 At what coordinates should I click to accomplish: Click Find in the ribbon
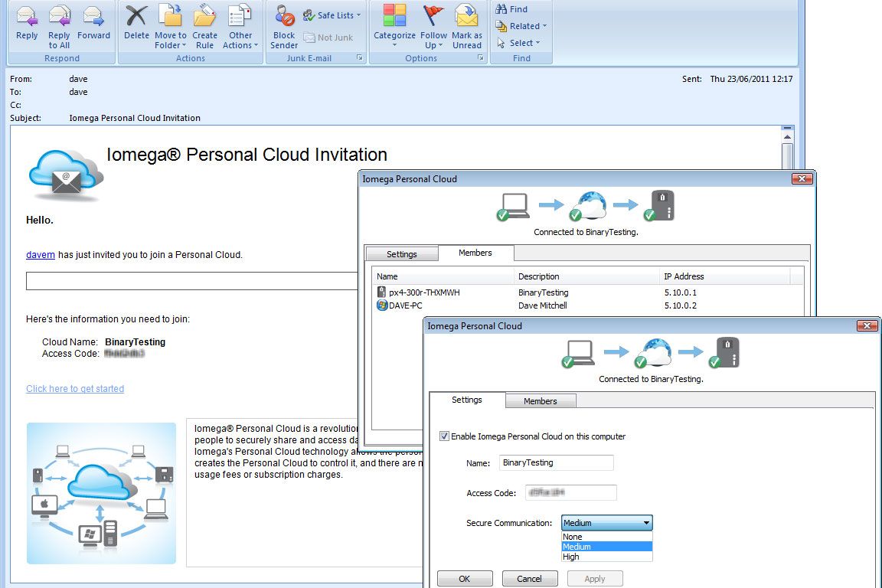511,9
